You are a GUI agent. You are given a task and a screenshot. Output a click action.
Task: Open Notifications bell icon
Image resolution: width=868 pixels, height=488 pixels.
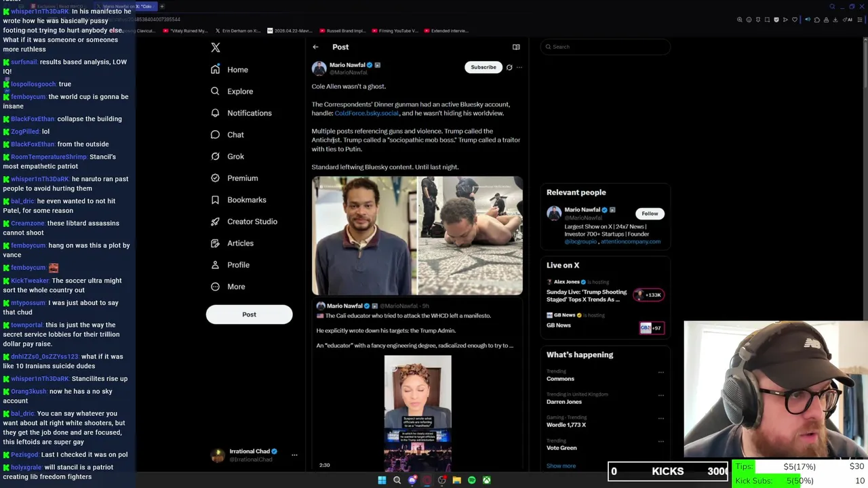215,113
